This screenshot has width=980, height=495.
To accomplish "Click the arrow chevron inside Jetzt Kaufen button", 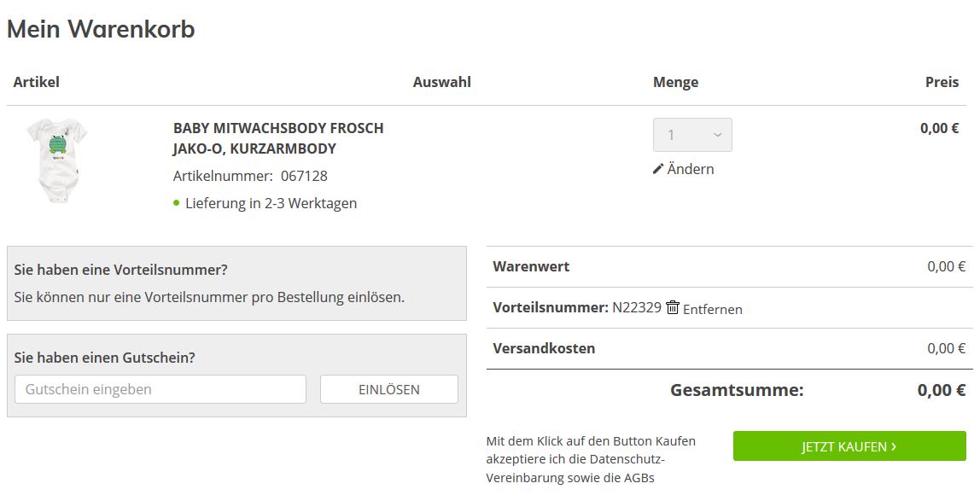I will 894,446.
